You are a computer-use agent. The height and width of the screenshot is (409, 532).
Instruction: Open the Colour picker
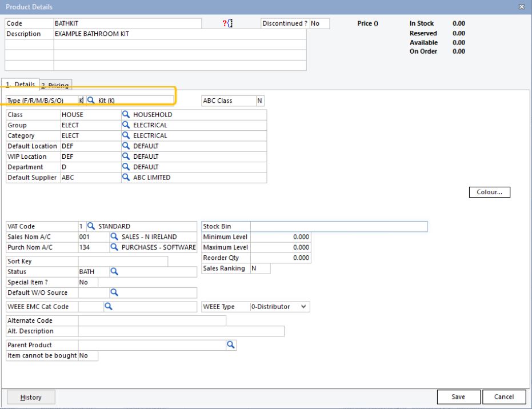pos(490,191)
